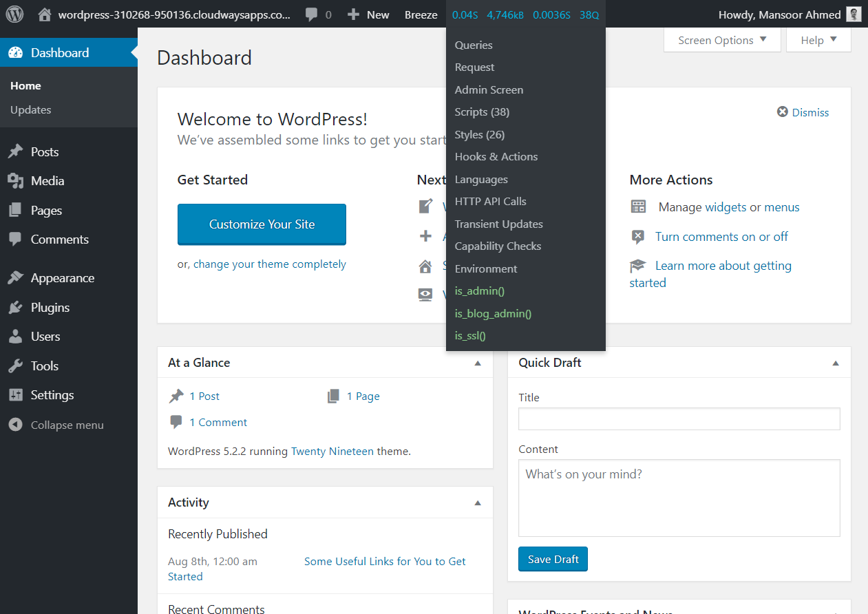The image size is (868, 614).
Task: Click pushpin icon beside 1 Post
Action: coord(176,396)
